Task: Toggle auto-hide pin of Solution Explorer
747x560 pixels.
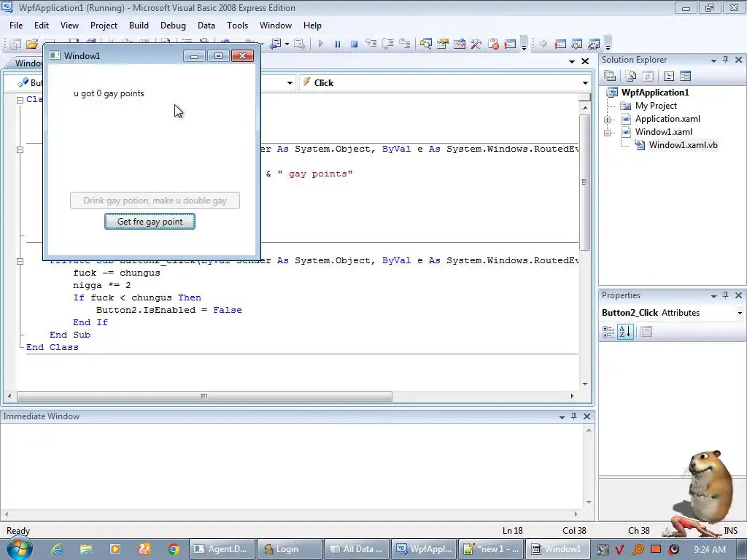Action: [x=726, y=60]
